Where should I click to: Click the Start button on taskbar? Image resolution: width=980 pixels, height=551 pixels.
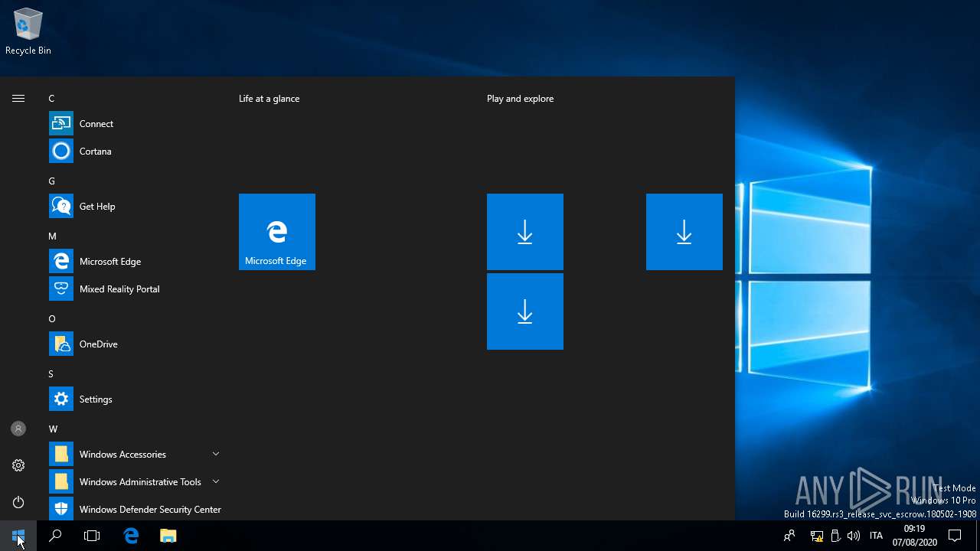pyautogui.click(x=18, y=536)
